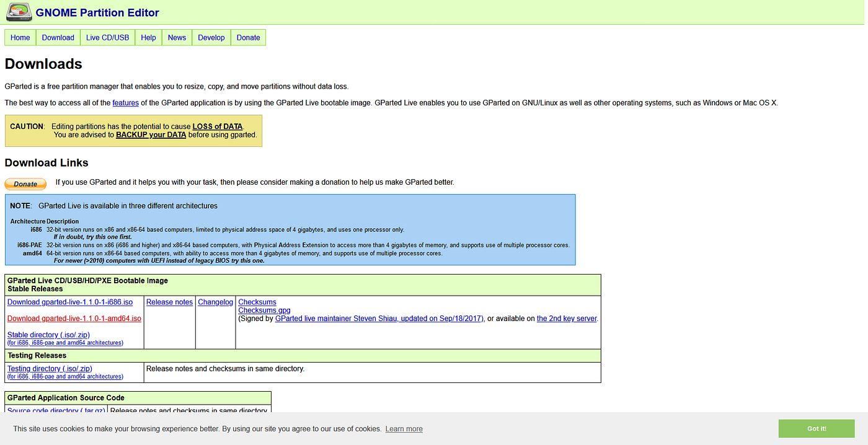
Task: Click the 'Stable Releases' table header text
Action: tap(35, 289)
